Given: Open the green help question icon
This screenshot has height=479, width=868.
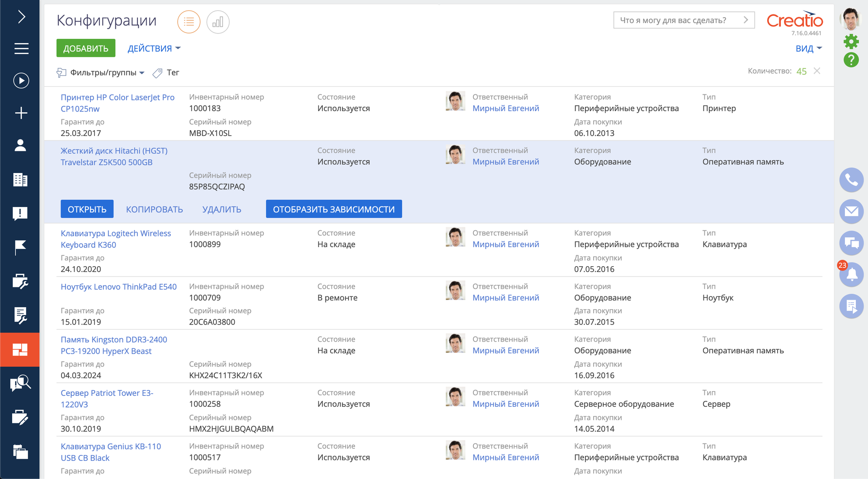Looking at the screenshot, I should pyautogui.click(x=851, y=60).
